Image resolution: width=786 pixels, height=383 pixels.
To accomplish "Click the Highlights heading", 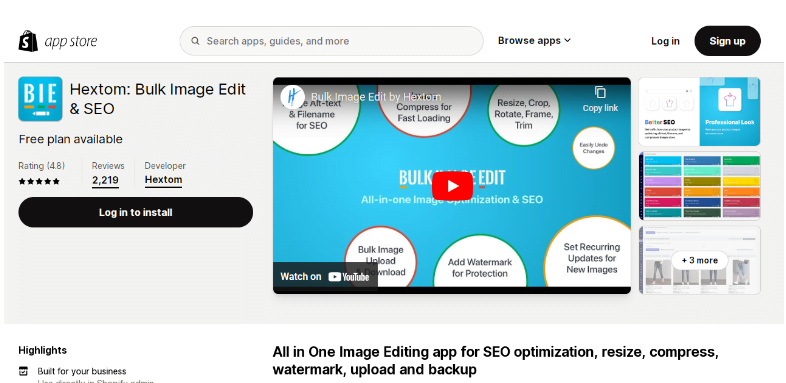I will [x=43, y=350].
